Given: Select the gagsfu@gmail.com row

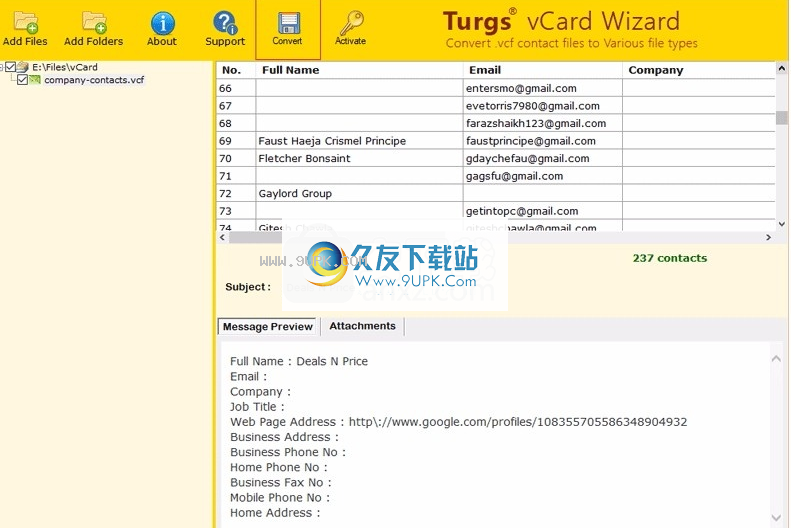Looking at the screenshot, I should click(x=496, y=176).
